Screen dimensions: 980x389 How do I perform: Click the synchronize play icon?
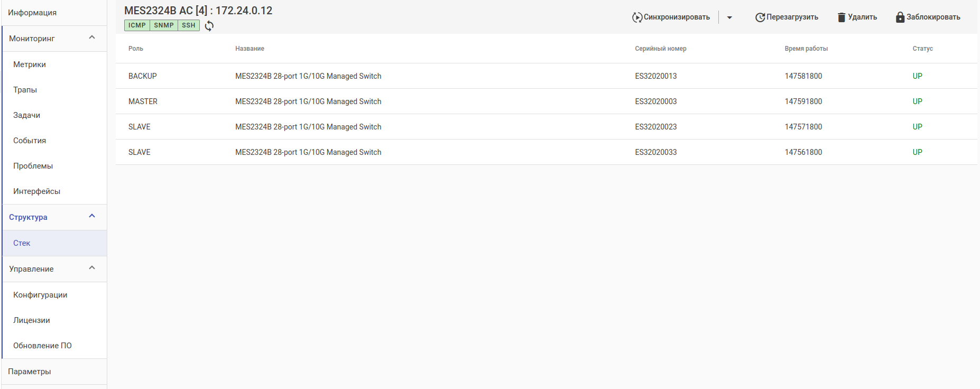tap(637, 17)
